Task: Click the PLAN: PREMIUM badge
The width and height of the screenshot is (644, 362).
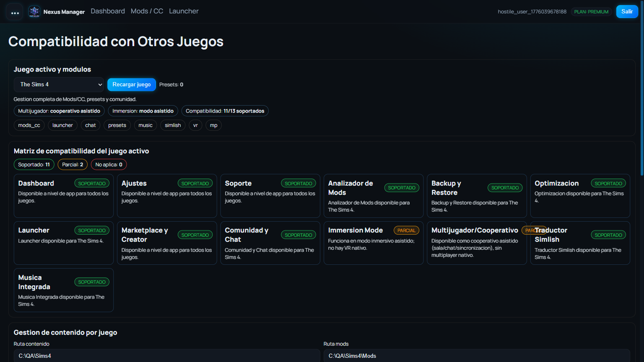Action: 591,12
